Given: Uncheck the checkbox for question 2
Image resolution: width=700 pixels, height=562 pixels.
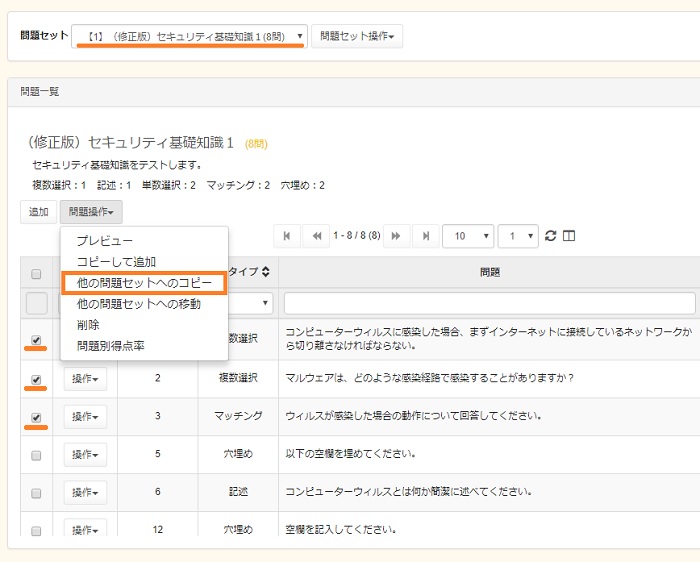Looking at the screenshot, I should click(36, 380).
